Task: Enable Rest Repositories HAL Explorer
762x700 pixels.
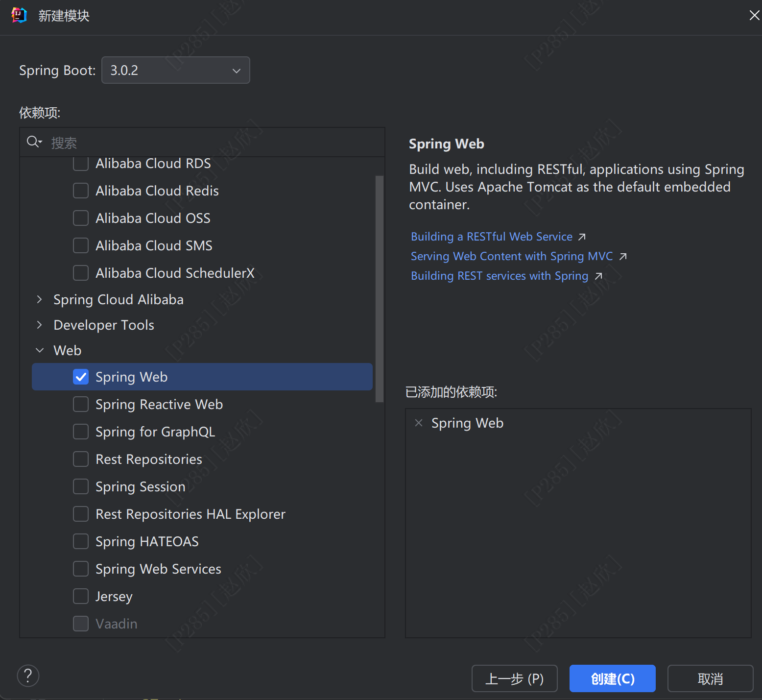Action: tap(81, 514)
